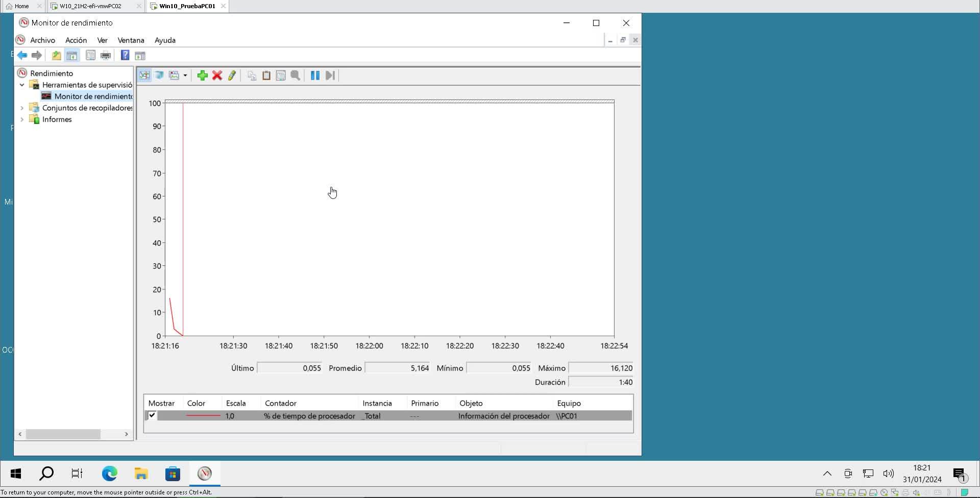Select the Rendimiento root node in the tree
This screenshot has height=498, width=980.
coord(51,73)
